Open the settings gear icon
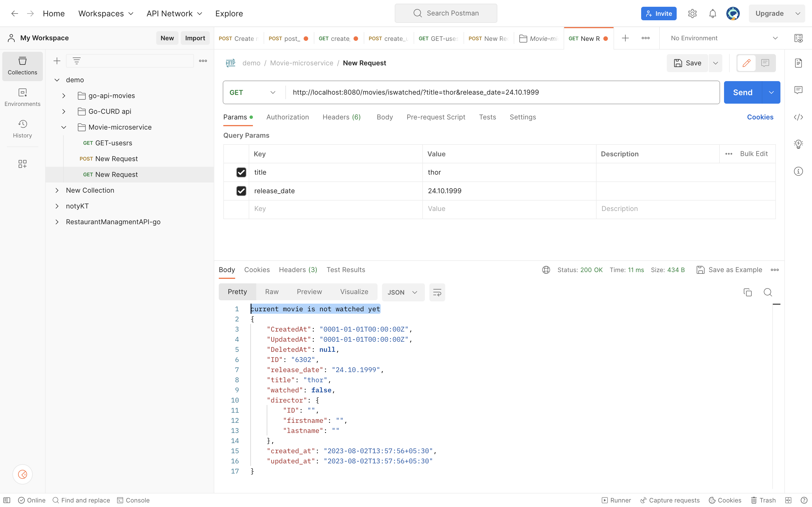 pyautogui.click(x=692, y=14)
